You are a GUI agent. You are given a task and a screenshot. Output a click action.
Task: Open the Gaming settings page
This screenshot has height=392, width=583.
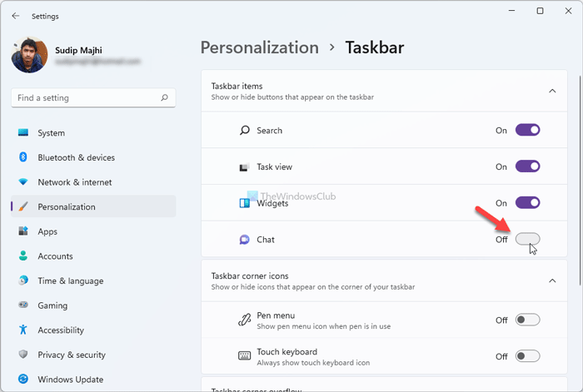[52, 305]
